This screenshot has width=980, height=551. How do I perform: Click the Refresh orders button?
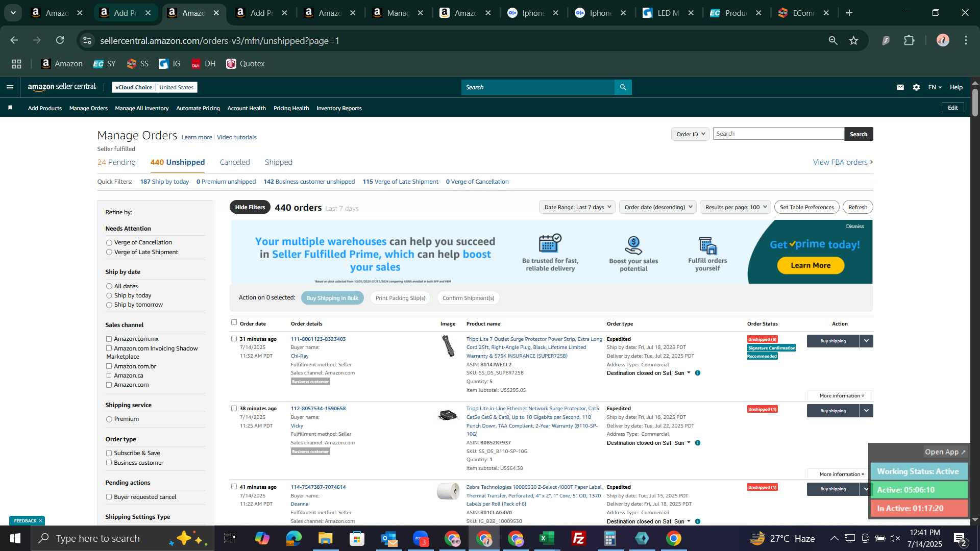tap(857, 207)
